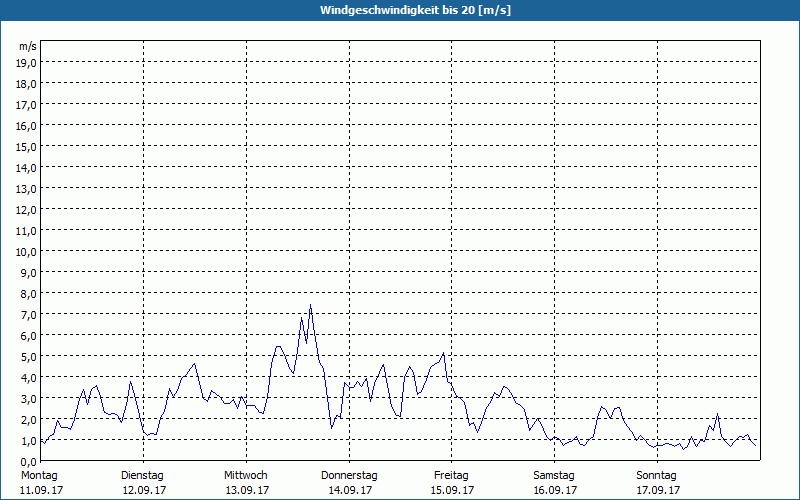Click the date label 13.09.17

246,490
